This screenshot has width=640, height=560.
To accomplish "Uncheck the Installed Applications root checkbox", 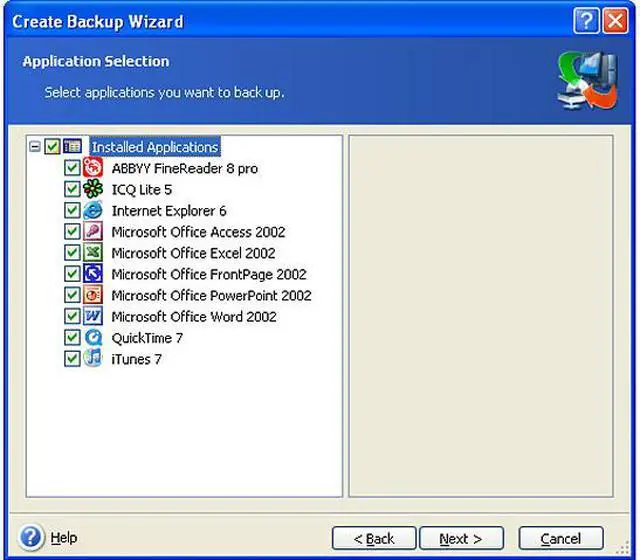I will coord(52,146).
